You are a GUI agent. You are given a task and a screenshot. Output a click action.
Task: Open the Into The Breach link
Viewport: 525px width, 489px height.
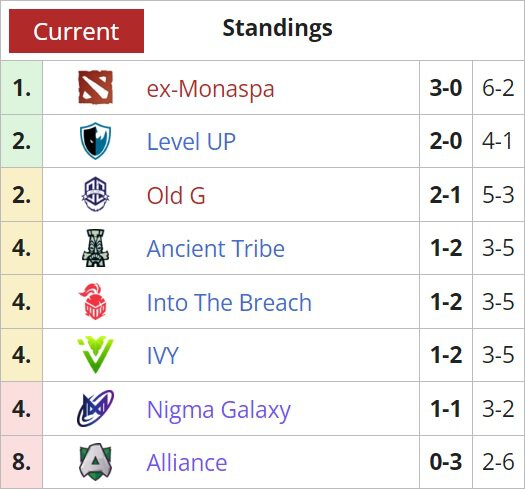click(229, 302)
